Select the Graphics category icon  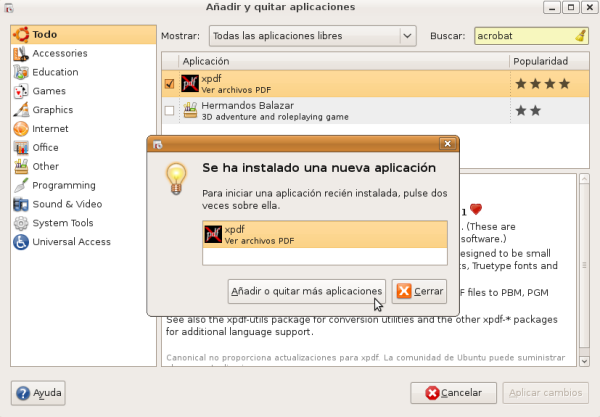pos(20,110)
